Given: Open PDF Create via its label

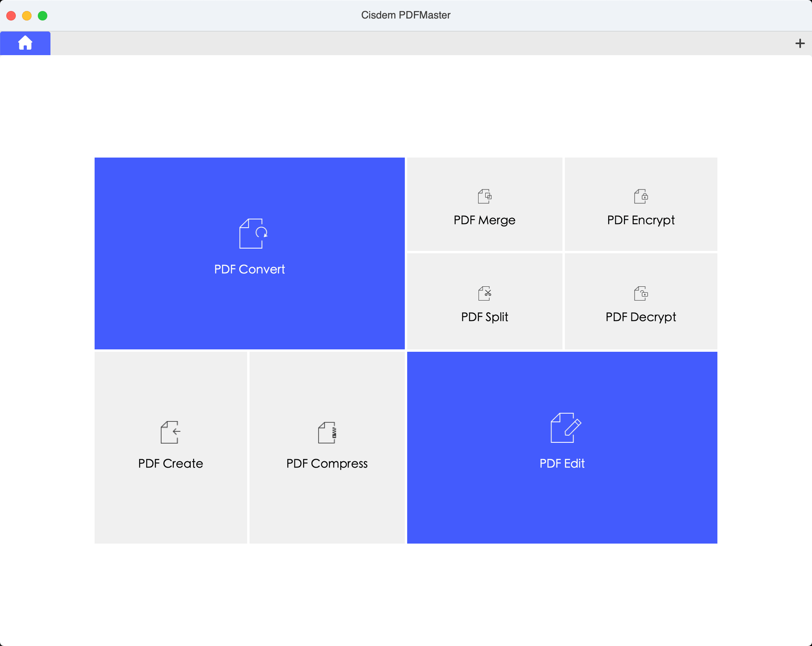Looking at the screenshot, I should click(x=171, y=463).
